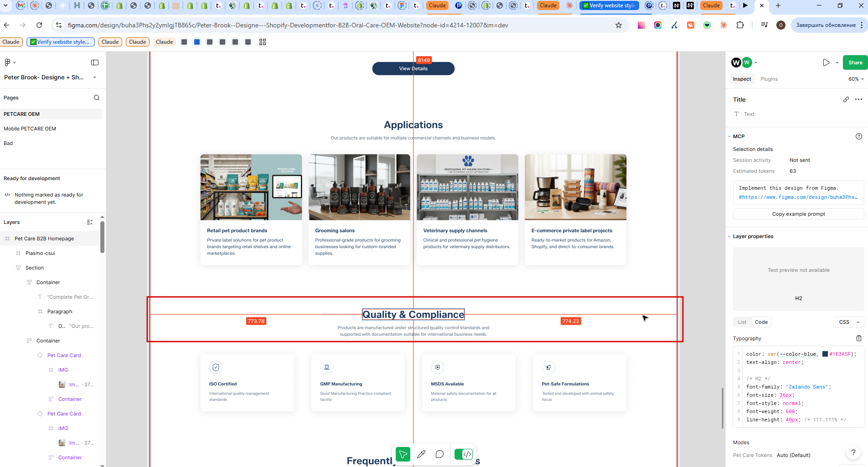Image resolution: width=868 pixels, height=467 pixels.
Task: Select the Paragraph layer
Action: 49,311
